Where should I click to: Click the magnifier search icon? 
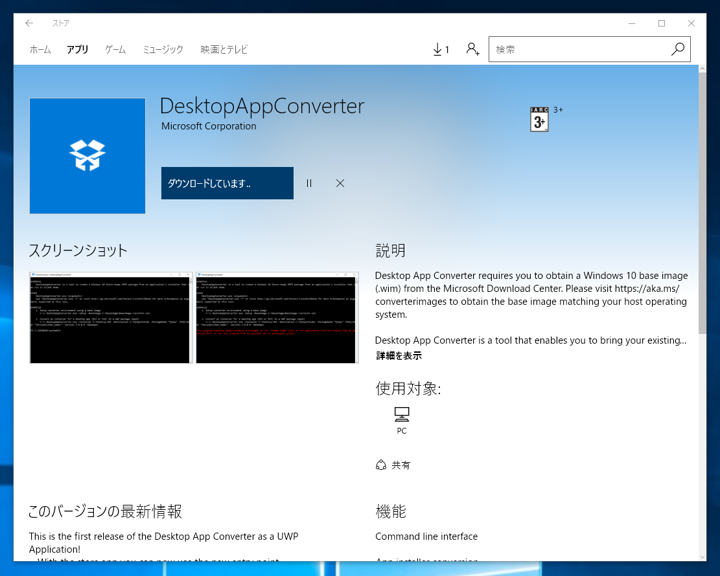pyautogui.click(x=678, y=49)
